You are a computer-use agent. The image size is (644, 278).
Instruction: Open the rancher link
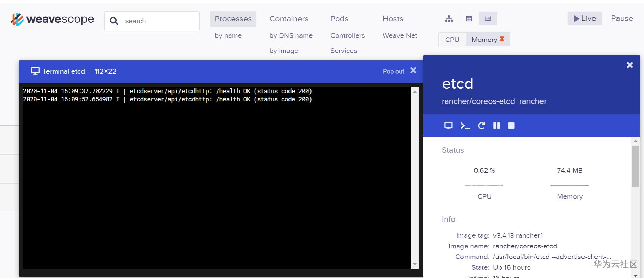pos(533,101)
